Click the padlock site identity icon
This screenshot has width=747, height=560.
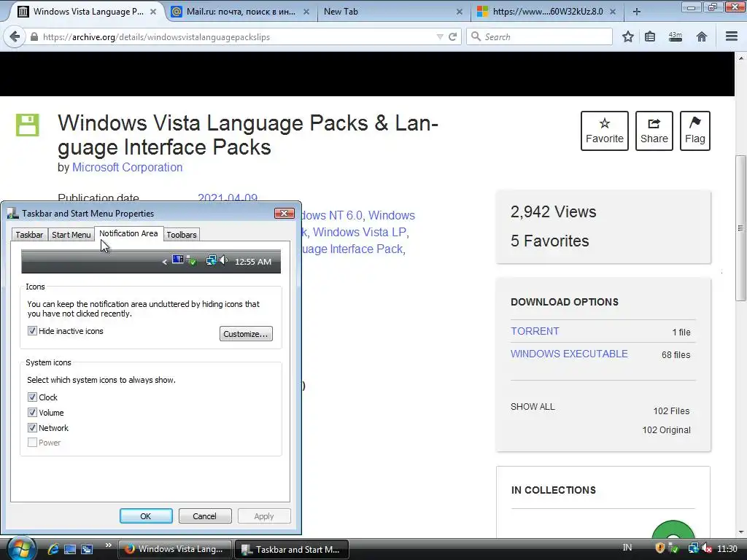click(x=34, y=36)
